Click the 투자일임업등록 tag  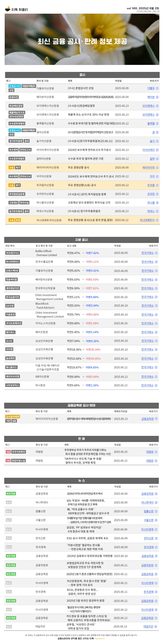tap(17, 194)
